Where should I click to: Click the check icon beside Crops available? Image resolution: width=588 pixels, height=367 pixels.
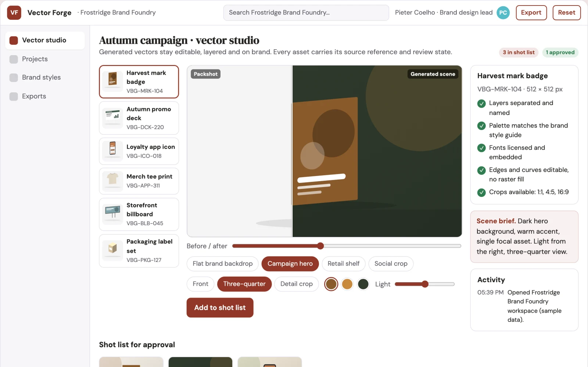(x=481, y=193)
